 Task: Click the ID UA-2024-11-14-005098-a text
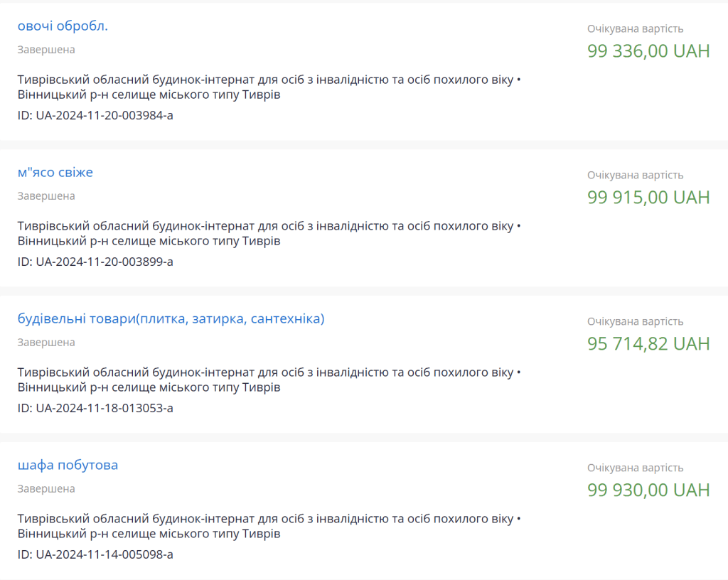95,554
